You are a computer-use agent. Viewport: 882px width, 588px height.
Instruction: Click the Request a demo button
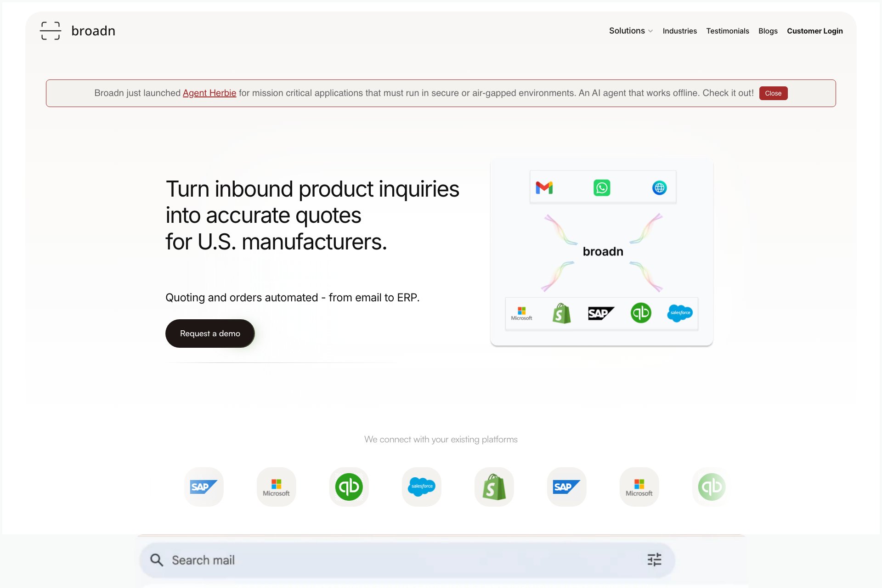210,334
